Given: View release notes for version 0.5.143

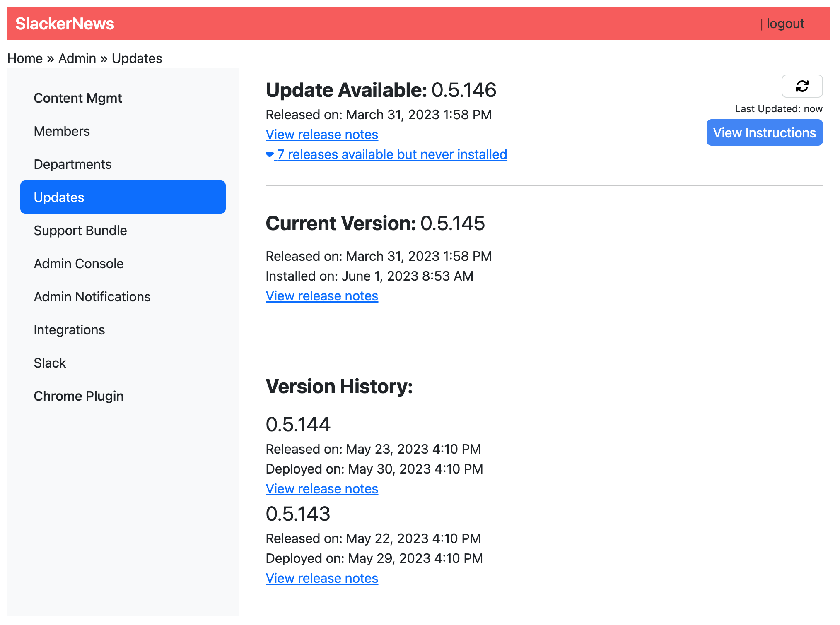Looking at the screenshot, I should [322, 578].
